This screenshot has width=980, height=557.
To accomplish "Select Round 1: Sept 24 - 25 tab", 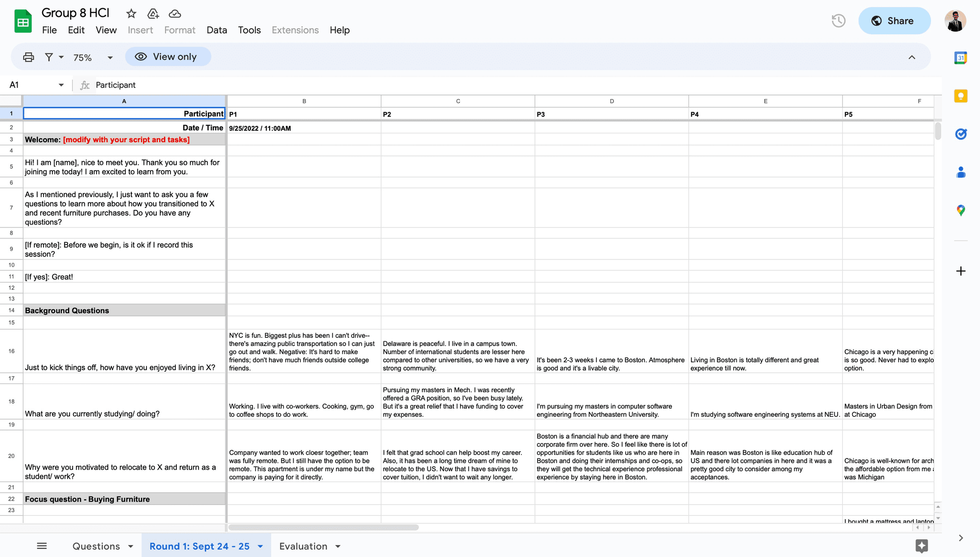I will coord(199,546).
